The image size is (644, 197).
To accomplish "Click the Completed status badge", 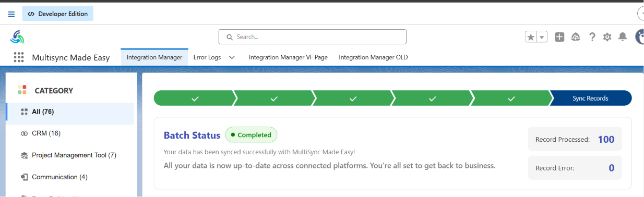I will [x=251, y=135].
